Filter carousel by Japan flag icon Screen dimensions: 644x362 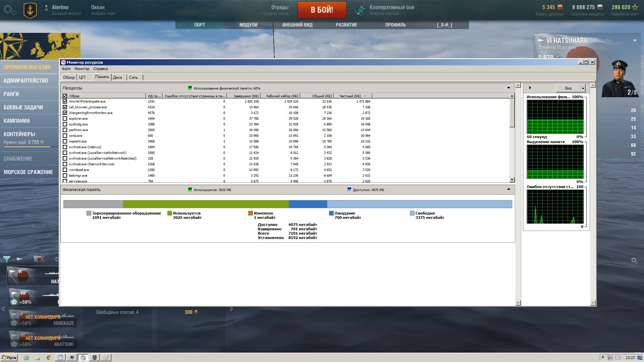(39, 259)
